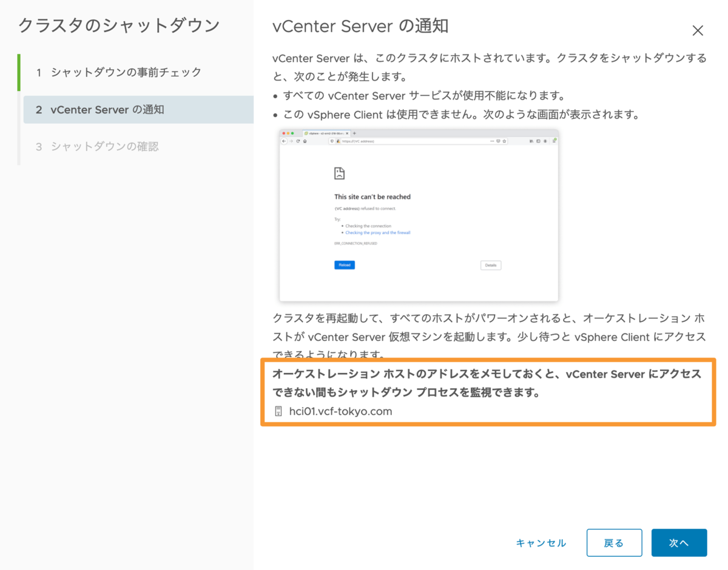The width and height of the screenshot is (728, 570).
Task: Click the host icon beside hci01.vcf-tokyo.com
Action: coord(278,411)
